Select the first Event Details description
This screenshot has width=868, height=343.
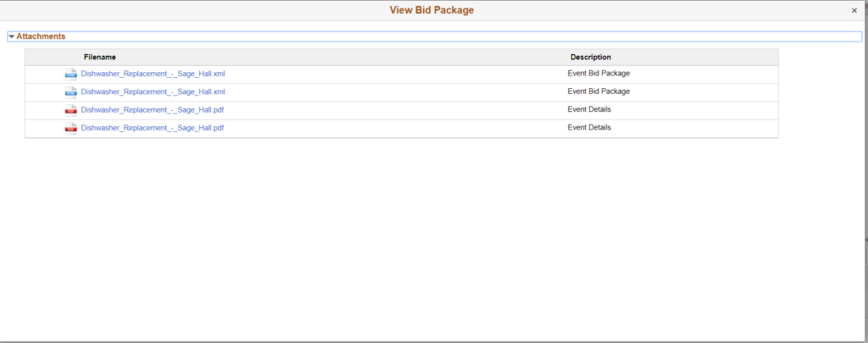pyautogui.click(x=589, y=109)
